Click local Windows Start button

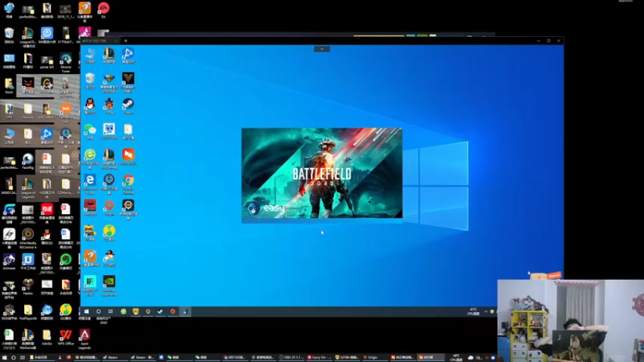(4, 357)
